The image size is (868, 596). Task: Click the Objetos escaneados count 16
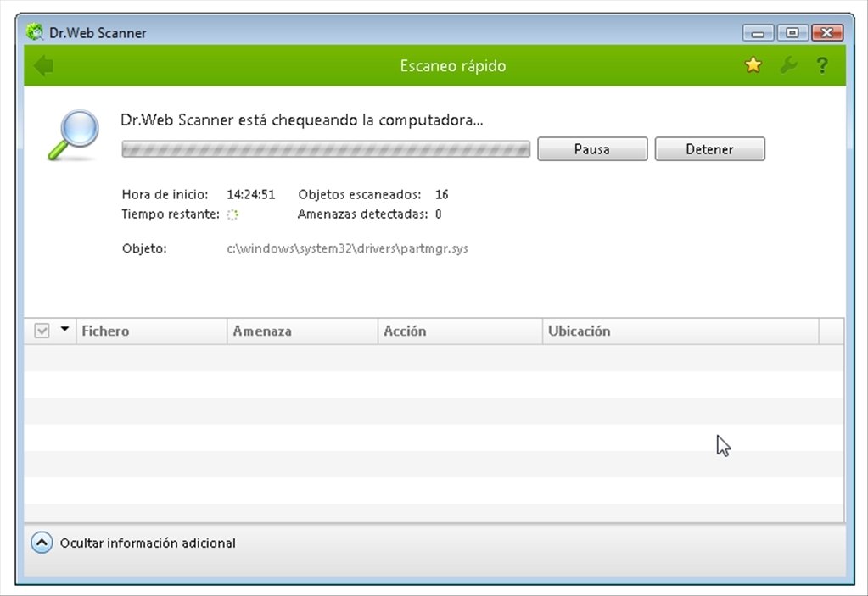pyautogui.click(x=442, y=195)
